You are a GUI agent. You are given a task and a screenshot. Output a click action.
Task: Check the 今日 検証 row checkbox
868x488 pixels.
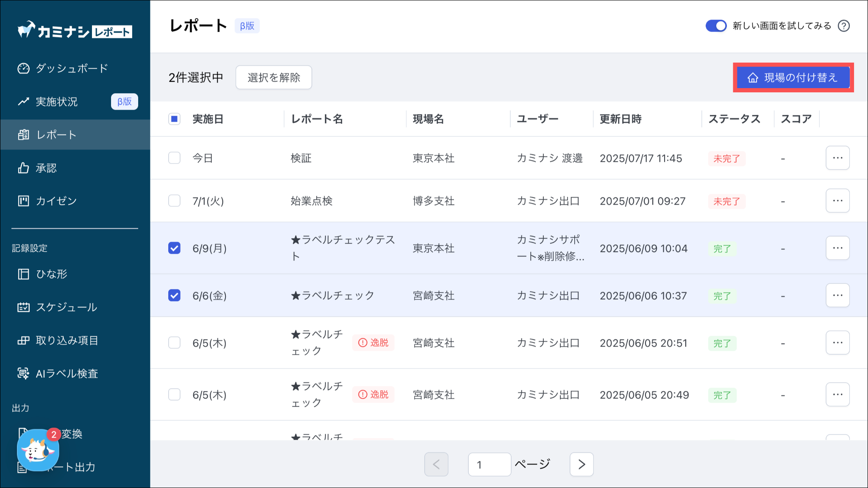click(x=174, y=158)
